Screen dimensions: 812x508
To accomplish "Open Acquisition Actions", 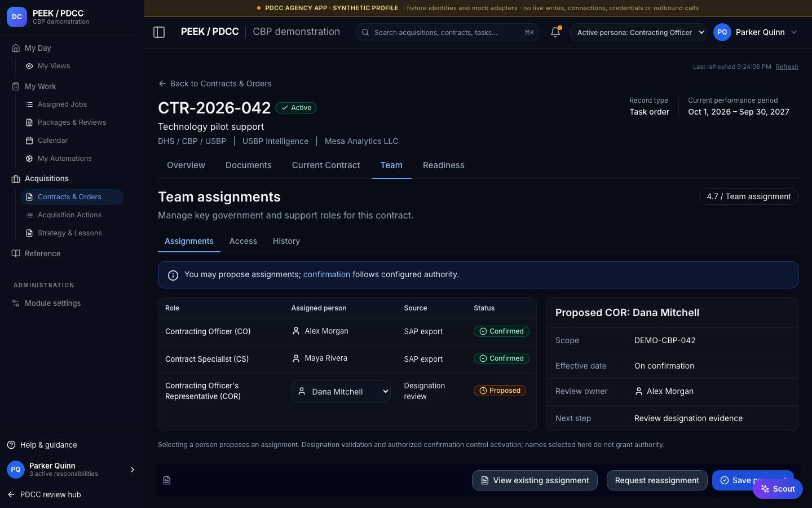I will [x=69, y=215].
